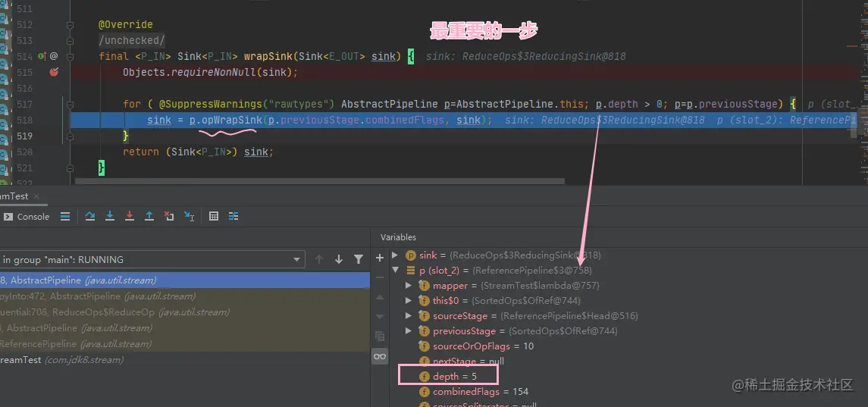The width and height of the screenshot is (868, 407).
Task: Select next frame with down arrow
Action: click(339, 259)
